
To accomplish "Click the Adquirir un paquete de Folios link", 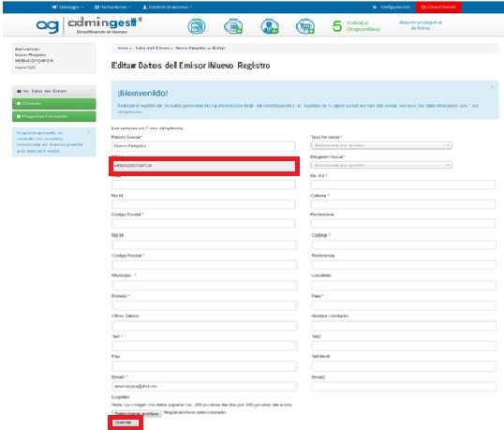I will [x=421, y=25].
